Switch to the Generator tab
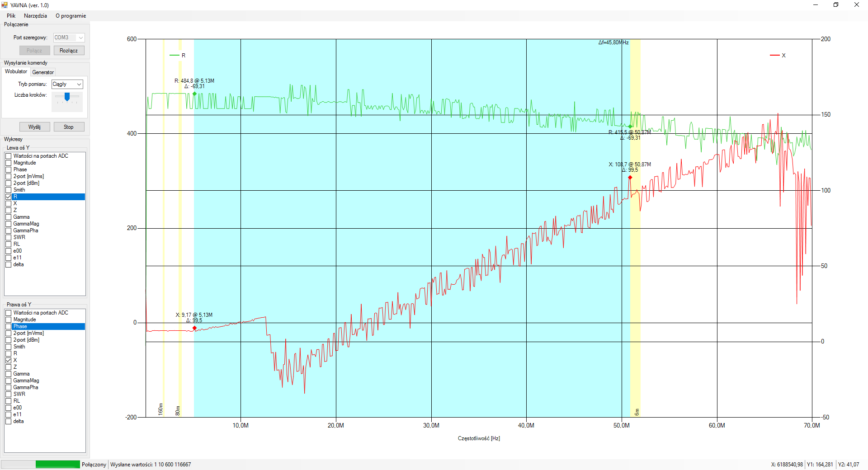The width and height of the screenshot is (868, 470). pos(43,72)
